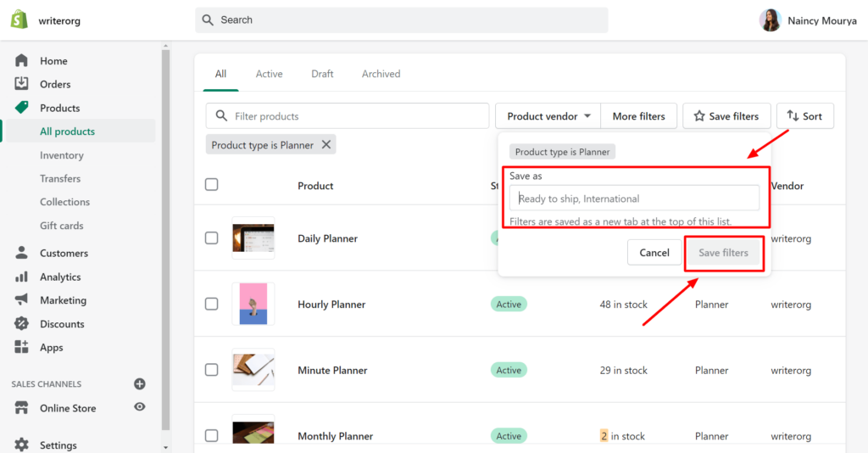Check the Hourly Planner row checkbox
The image size is (868, 453).
[211, 304]
